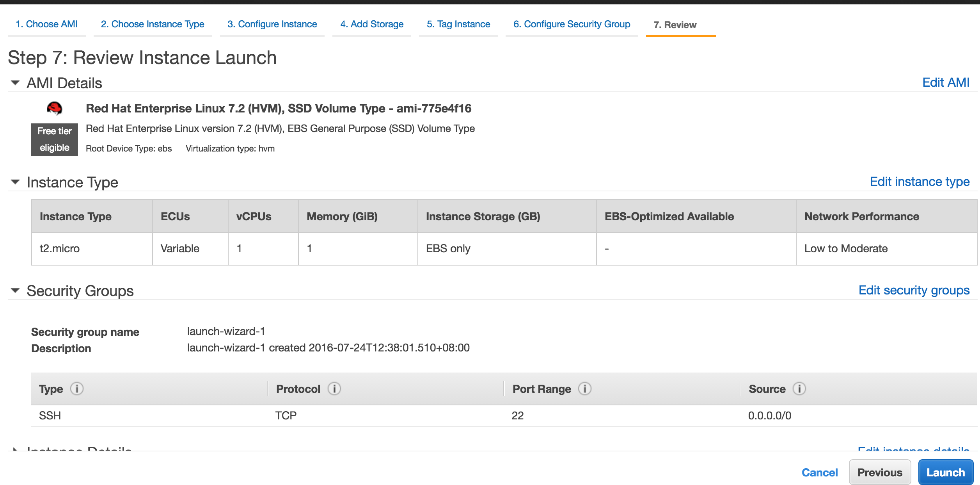Screen dimensions: 980x485
Task: Click the Edit instance type link
Action: point(920,182)
